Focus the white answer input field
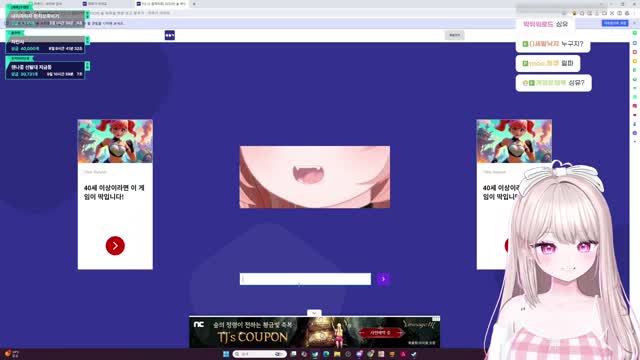 pos(305,279)
